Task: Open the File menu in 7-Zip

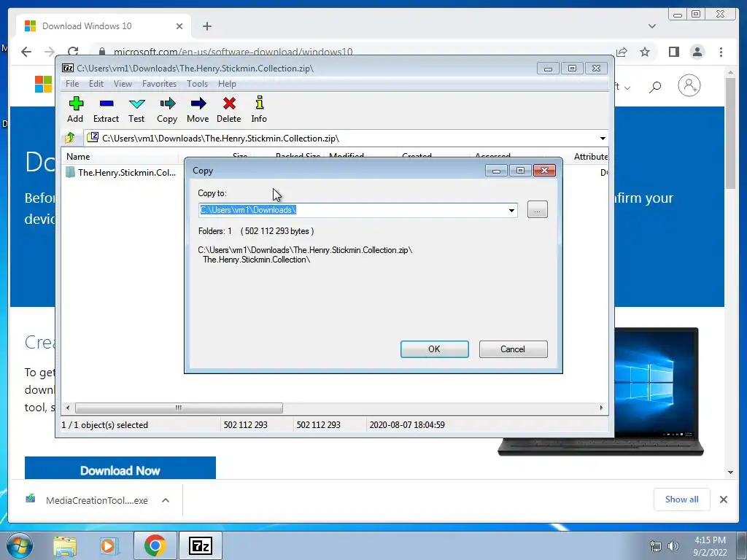Action: [72, 84]
